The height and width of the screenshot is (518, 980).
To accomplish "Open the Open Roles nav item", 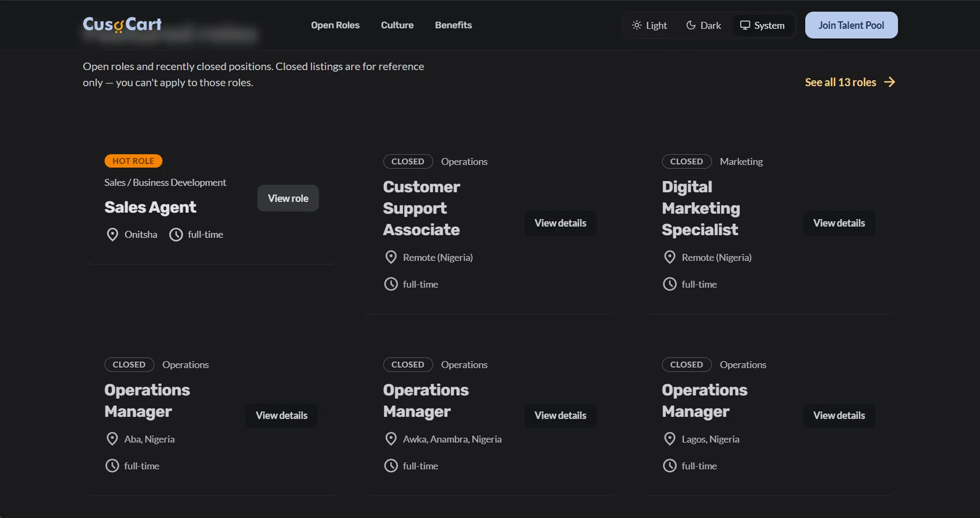I will point(335,25).
